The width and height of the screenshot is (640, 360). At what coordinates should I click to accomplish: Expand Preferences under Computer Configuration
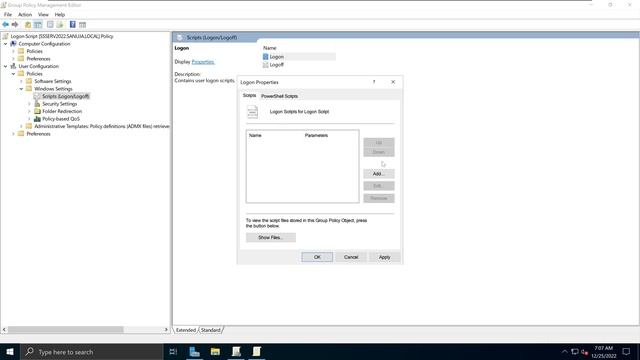[13, 59]
